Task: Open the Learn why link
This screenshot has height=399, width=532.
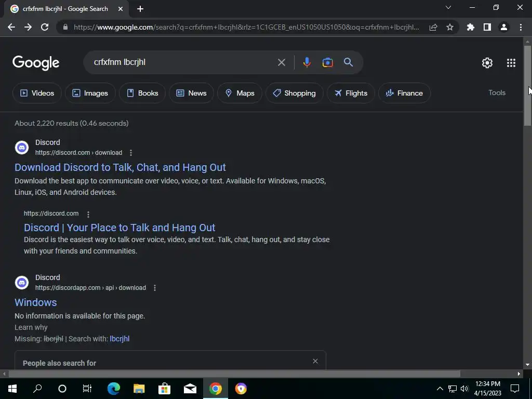Action: point(31,327)
